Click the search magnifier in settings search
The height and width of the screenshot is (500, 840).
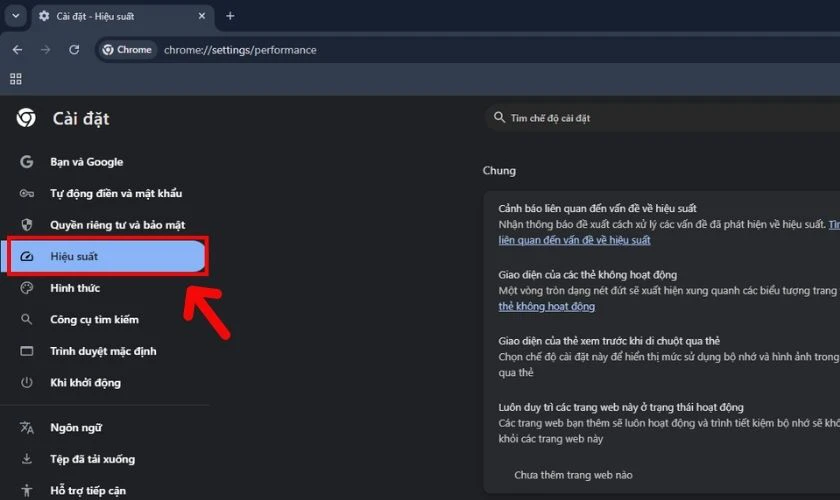[x=499, y=117]
